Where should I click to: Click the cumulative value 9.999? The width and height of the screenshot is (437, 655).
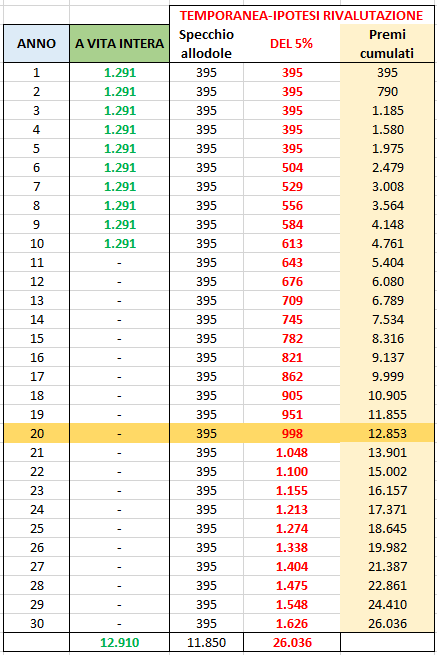(387, 376)
